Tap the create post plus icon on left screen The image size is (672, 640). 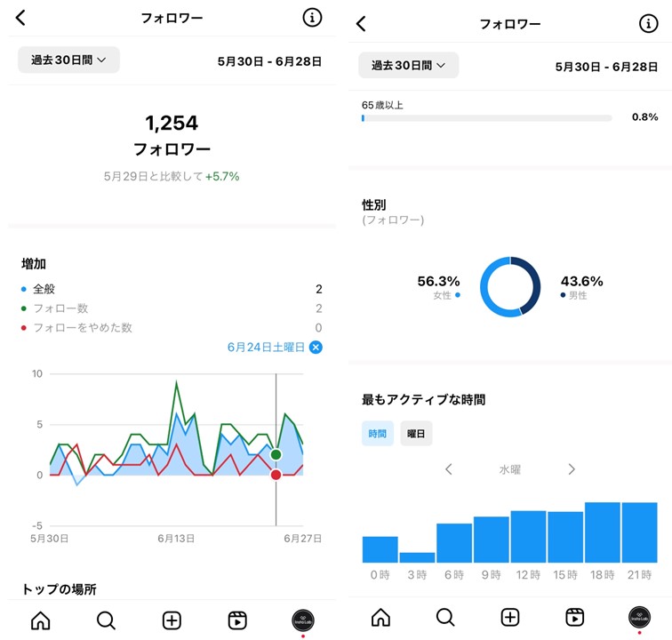pos(172,620)
